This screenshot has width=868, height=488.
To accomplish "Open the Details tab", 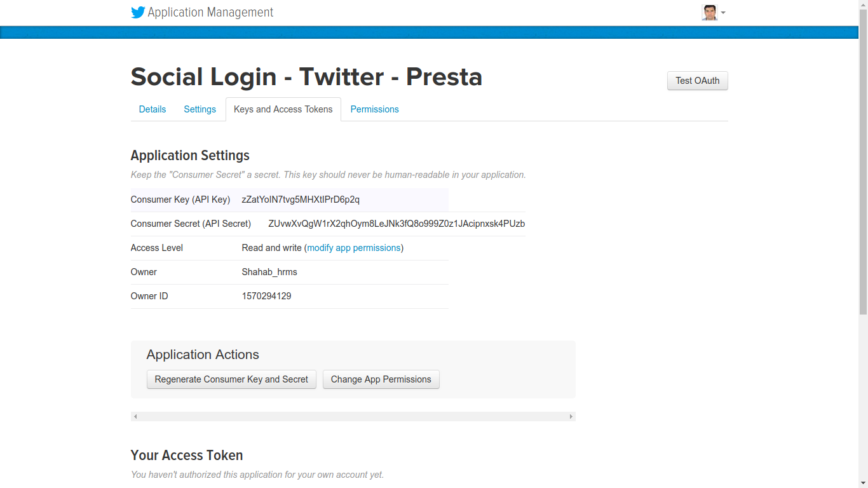I will pyautogui.click(x=153, y=109).
